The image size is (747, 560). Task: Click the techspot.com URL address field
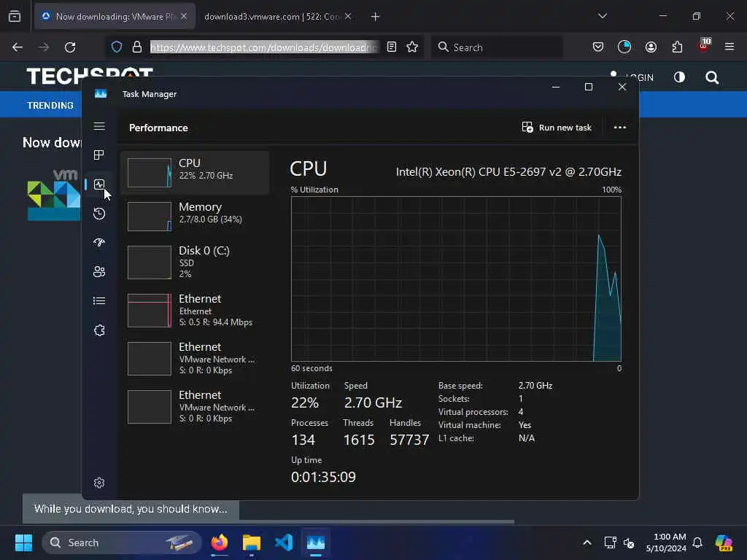[264, 47]
